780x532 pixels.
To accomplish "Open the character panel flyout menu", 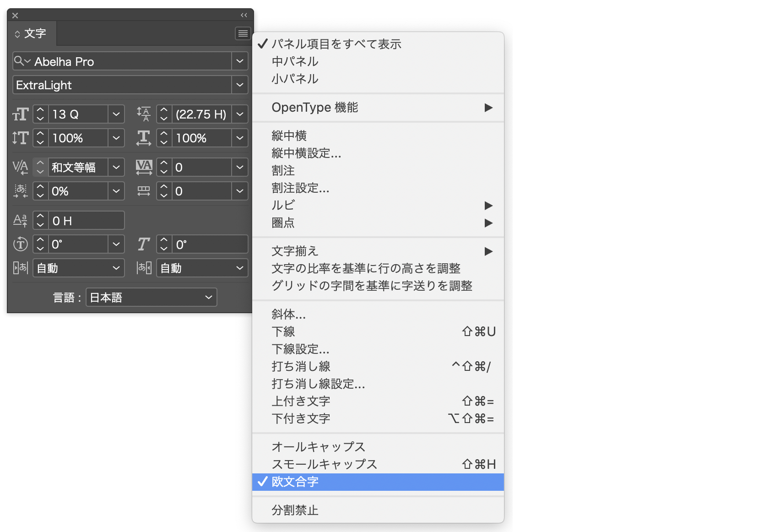I will (x=243, y=33).
